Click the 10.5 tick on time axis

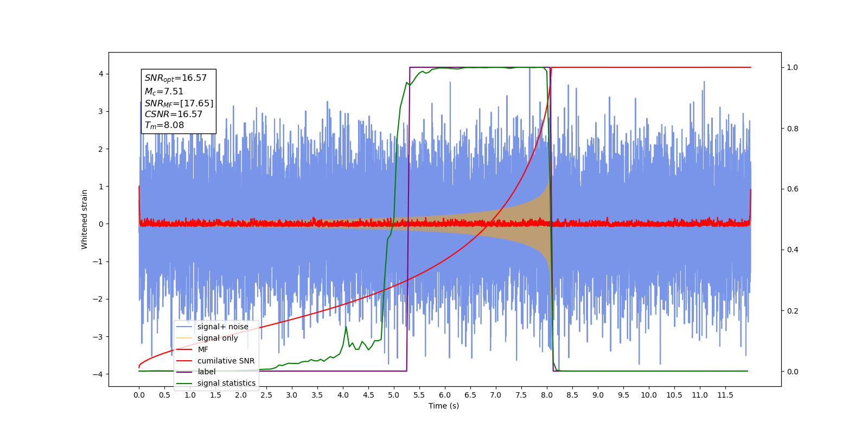(x=674, y=395)
